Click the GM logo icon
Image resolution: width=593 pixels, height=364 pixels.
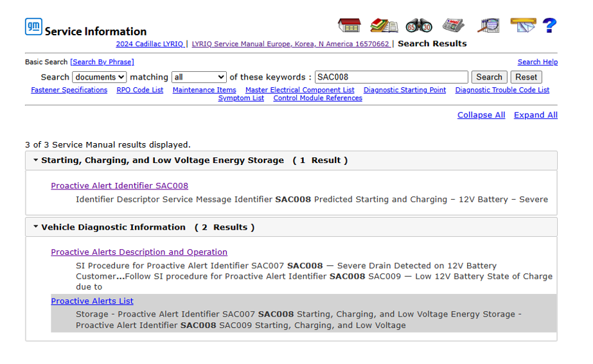[x=33, y=27]
